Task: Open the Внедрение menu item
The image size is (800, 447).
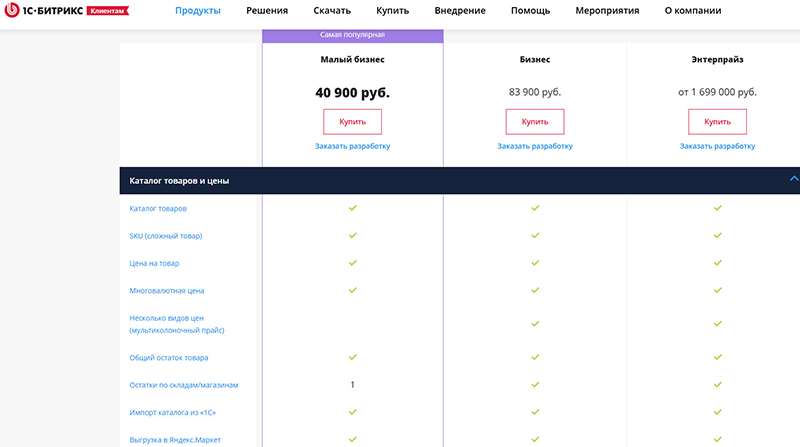Action: 460,11
